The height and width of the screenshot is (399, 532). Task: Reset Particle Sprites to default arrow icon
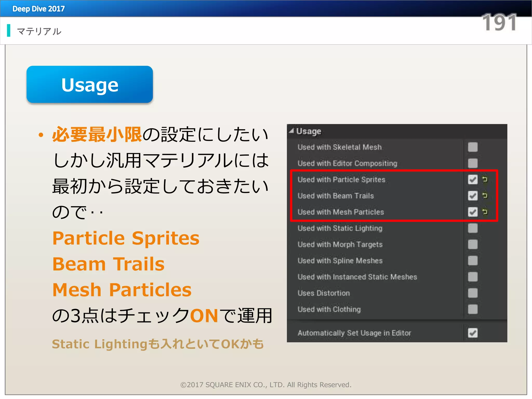tap(485, 179)
